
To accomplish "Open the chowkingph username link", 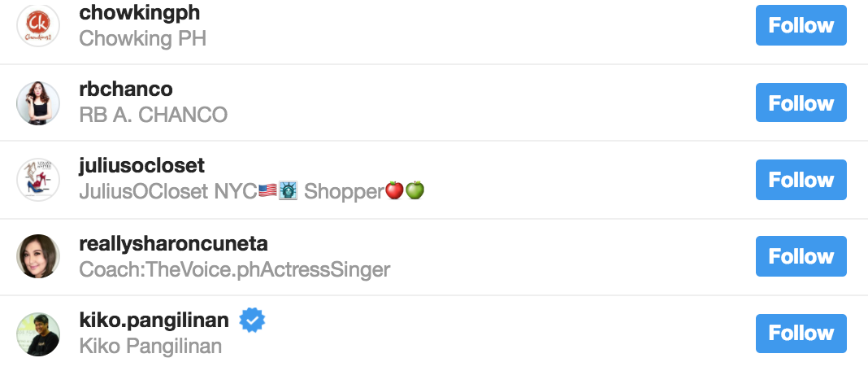I will click(x=140, y=13).
